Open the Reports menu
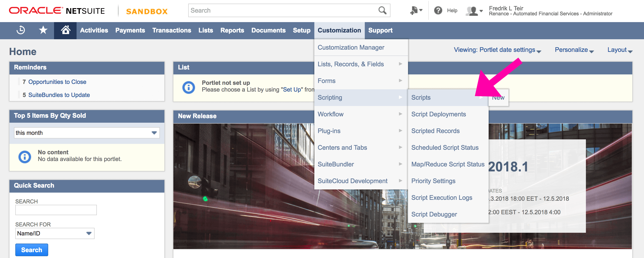The height and width of the screenshot is (258, 644). coord(232,30)
